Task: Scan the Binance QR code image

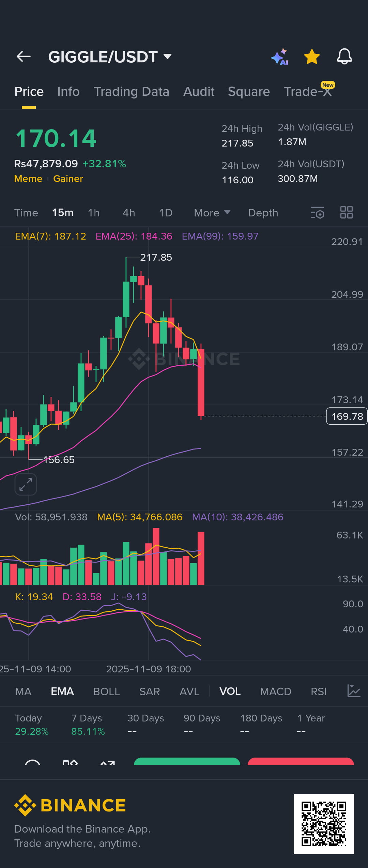Action: [x=324, y=824]
